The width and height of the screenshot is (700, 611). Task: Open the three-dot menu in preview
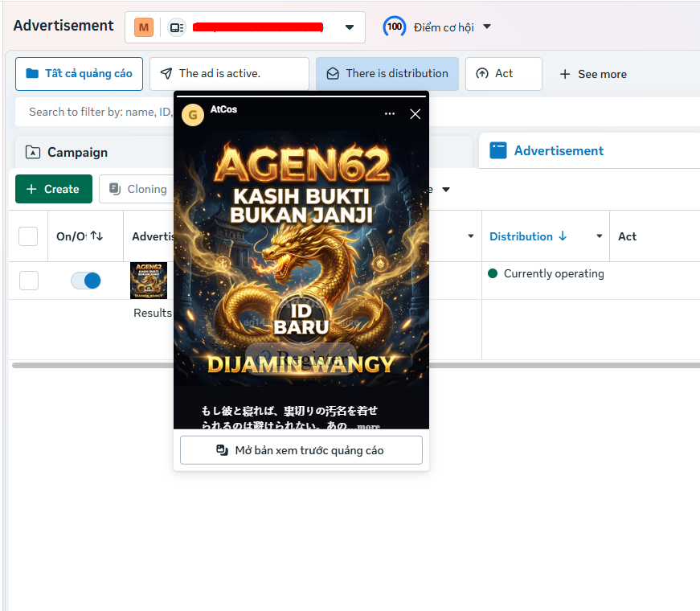[x=390, y=114]
